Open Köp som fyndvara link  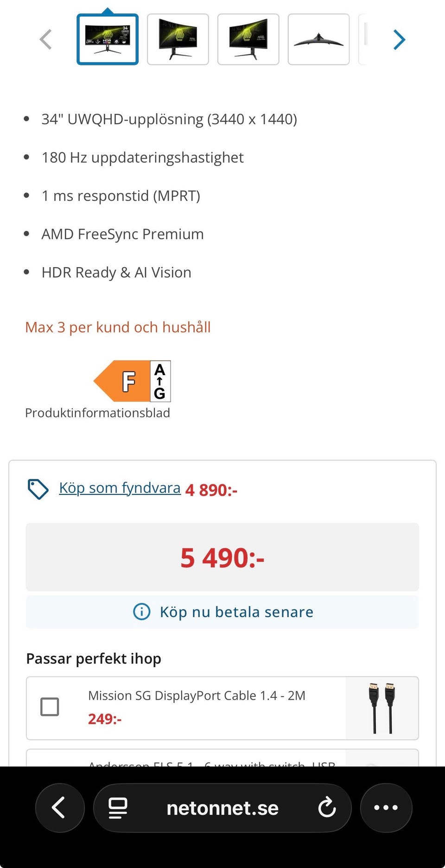pyautogui.click(x=120, y=488)
